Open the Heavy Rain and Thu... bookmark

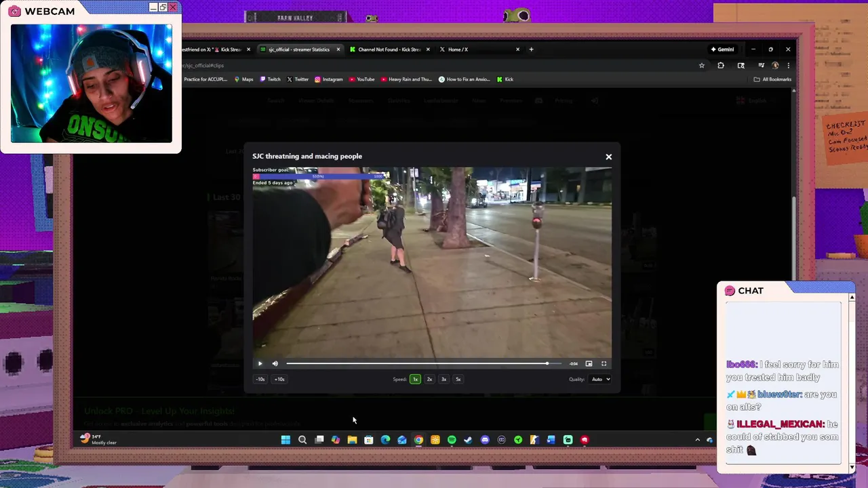pyautogui.click(x=406, y=79)
